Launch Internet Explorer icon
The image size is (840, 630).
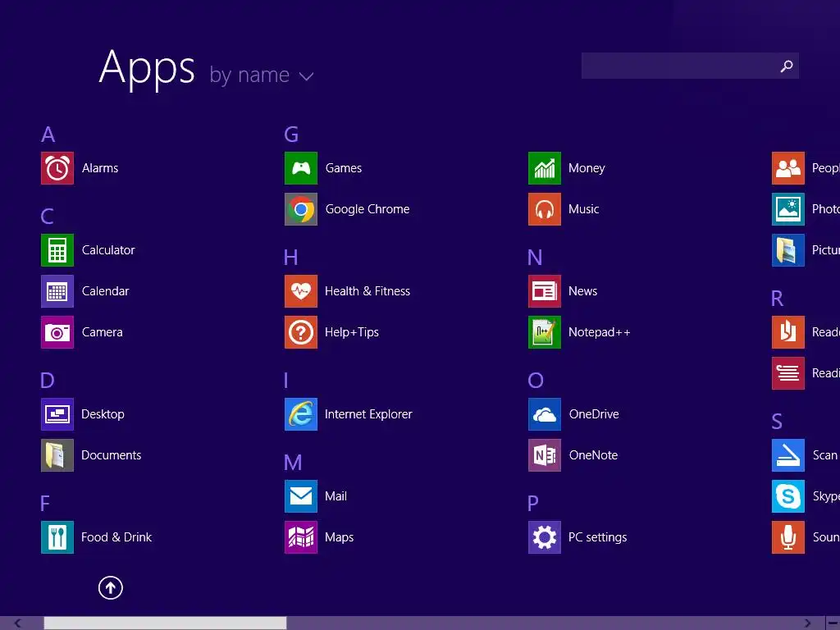301,414
